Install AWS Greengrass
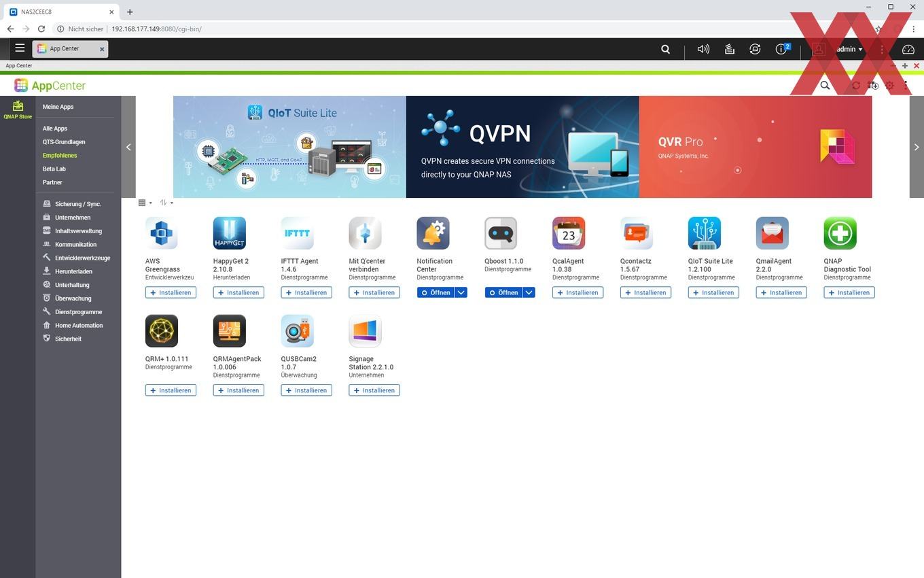The image size is (924, 578). 171,292
